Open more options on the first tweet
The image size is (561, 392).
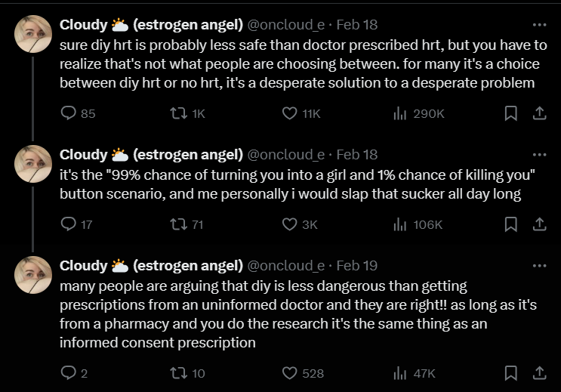pyautogui.click(x=539, y=25)
